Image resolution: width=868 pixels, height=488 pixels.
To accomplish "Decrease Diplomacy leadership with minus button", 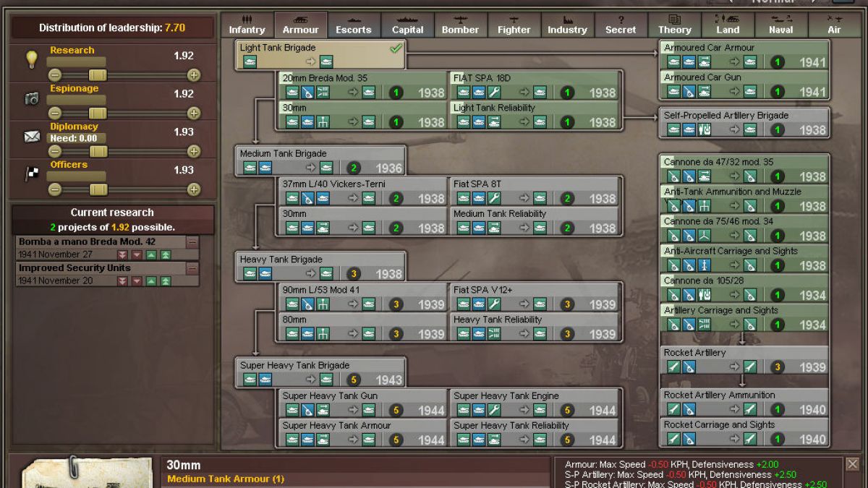I will [x=54, y=152].
